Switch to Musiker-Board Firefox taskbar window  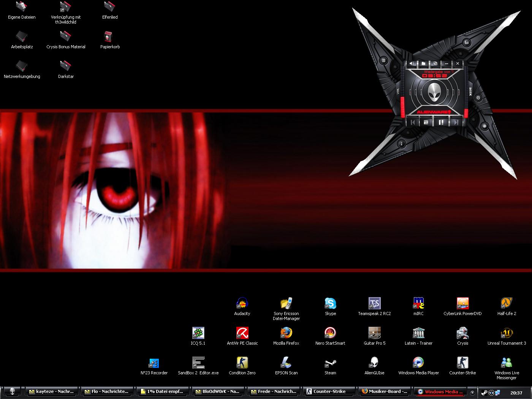[385, 391]
